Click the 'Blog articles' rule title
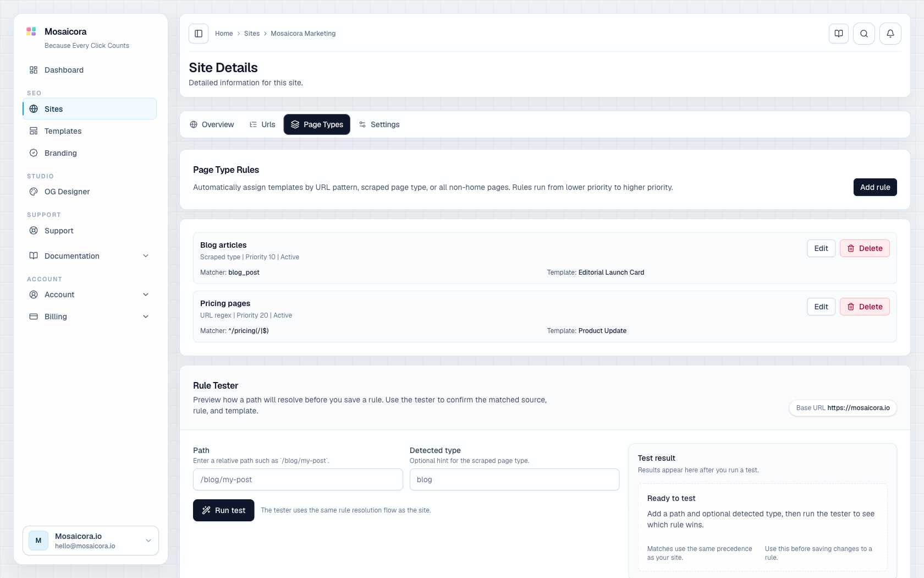The image size is (924, 578). point(223,245)
